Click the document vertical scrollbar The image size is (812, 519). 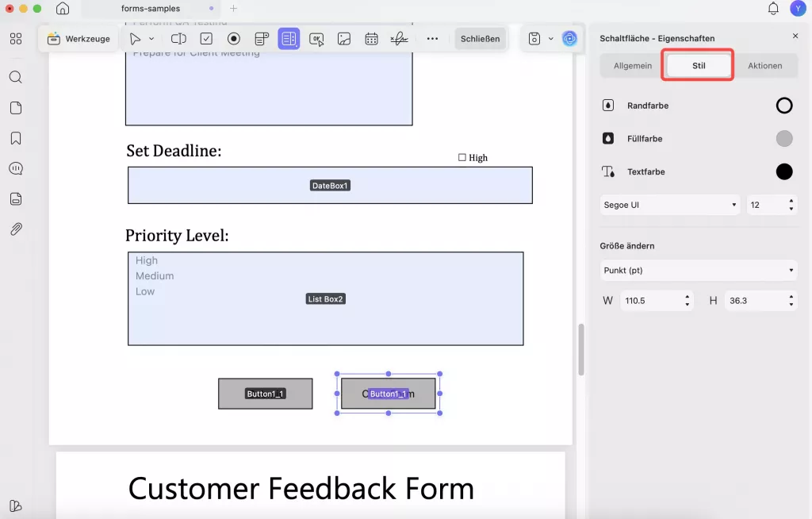point(581,349)
